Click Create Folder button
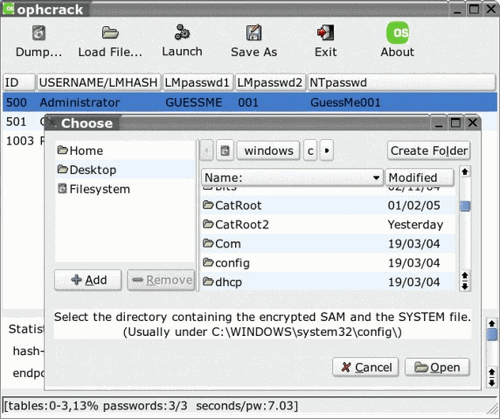500x419 pixels. 429,151
